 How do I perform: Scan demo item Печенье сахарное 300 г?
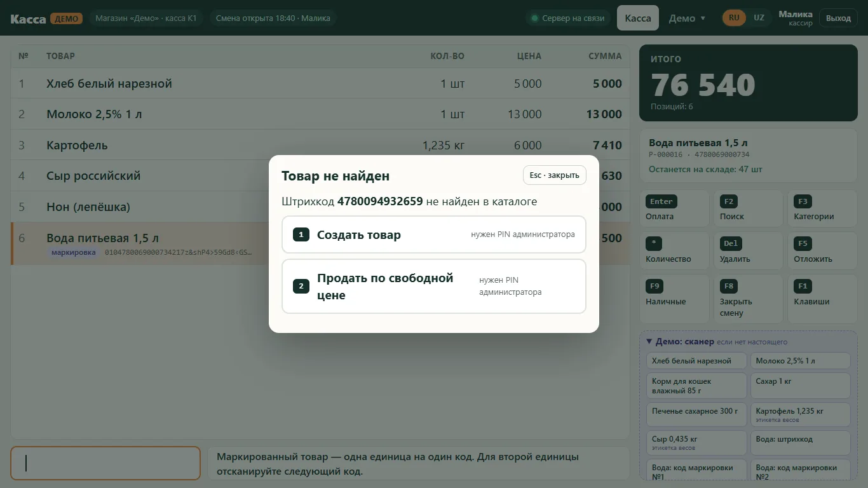pos(696,415)
